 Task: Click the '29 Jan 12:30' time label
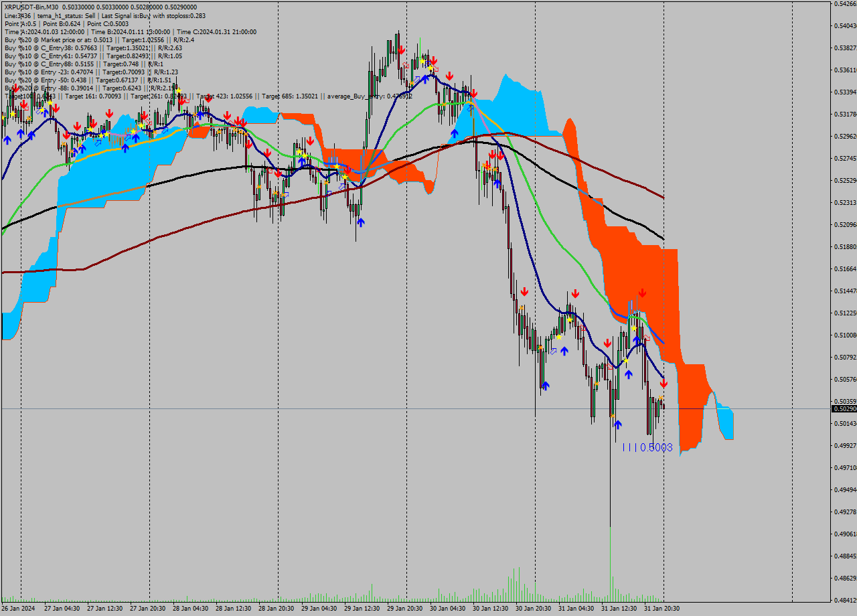(x=362, y=609)
